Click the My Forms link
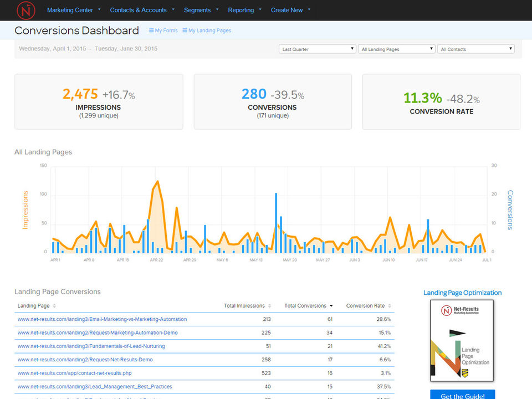This screenshot has width=532, height=399. point(163,30)
